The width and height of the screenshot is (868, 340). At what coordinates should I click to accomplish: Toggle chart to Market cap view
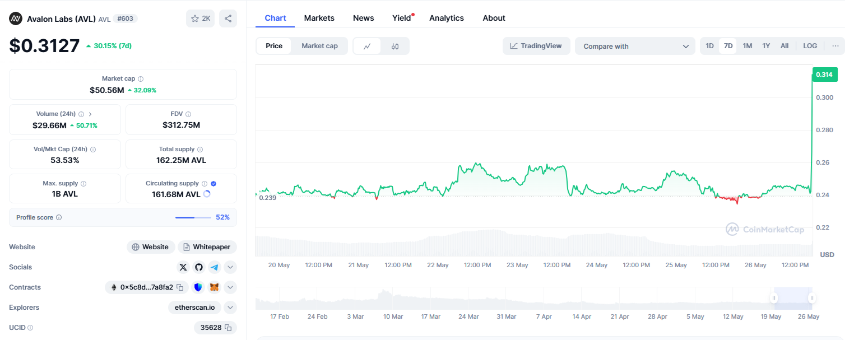[319, 46]
